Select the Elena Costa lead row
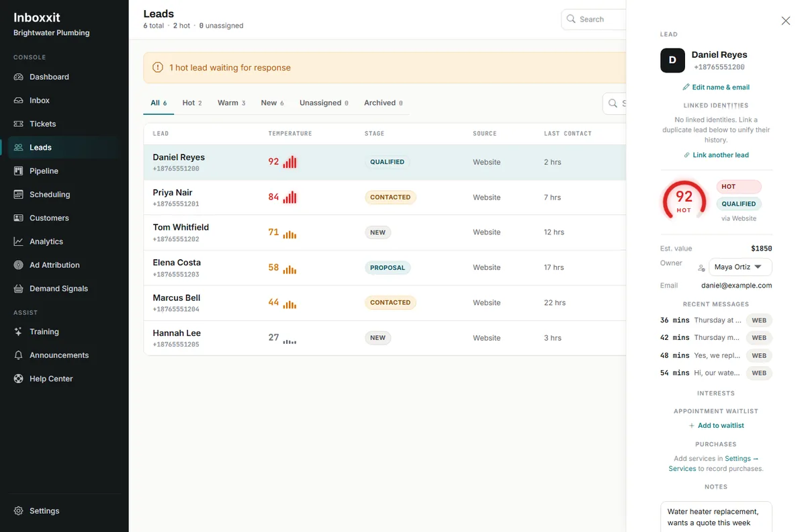This screenshot has height=532, width=806. (x=385, y=267)
